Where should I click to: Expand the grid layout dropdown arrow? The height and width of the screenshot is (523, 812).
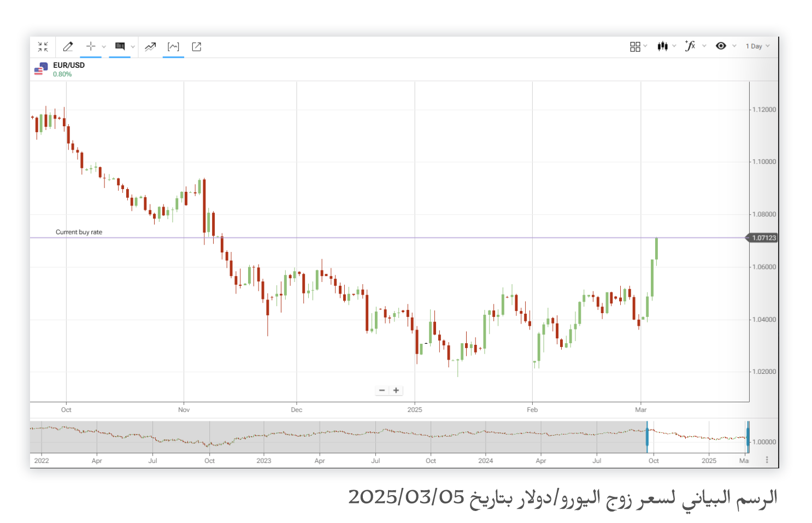645,46
